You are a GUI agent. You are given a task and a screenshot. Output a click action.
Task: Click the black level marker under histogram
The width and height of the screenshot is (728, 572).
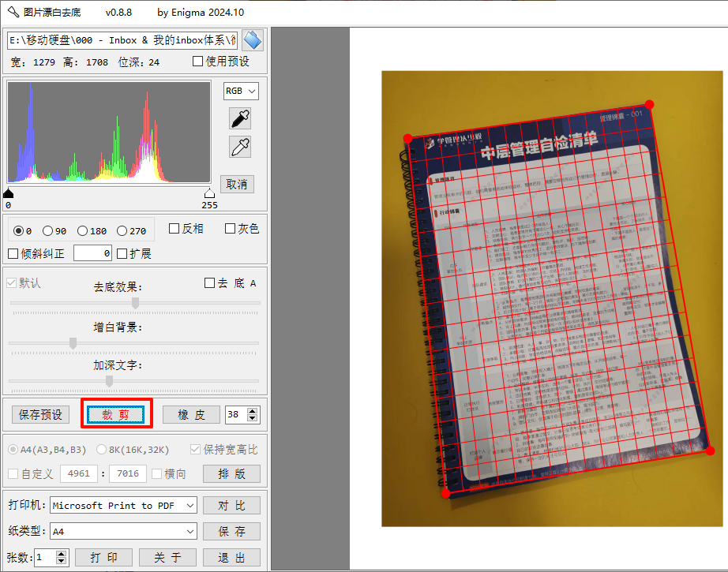[x=9, y=193]
